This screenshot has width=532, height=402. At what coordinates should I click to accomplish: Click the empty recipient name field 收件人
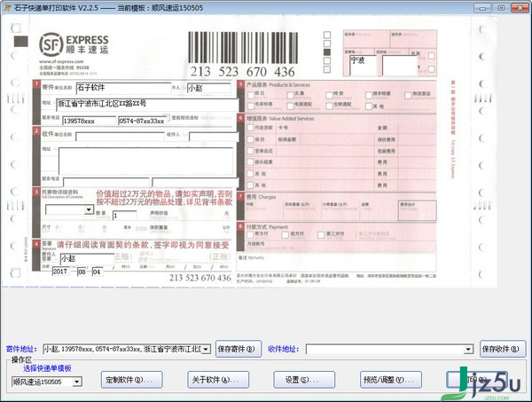(214, 137)
